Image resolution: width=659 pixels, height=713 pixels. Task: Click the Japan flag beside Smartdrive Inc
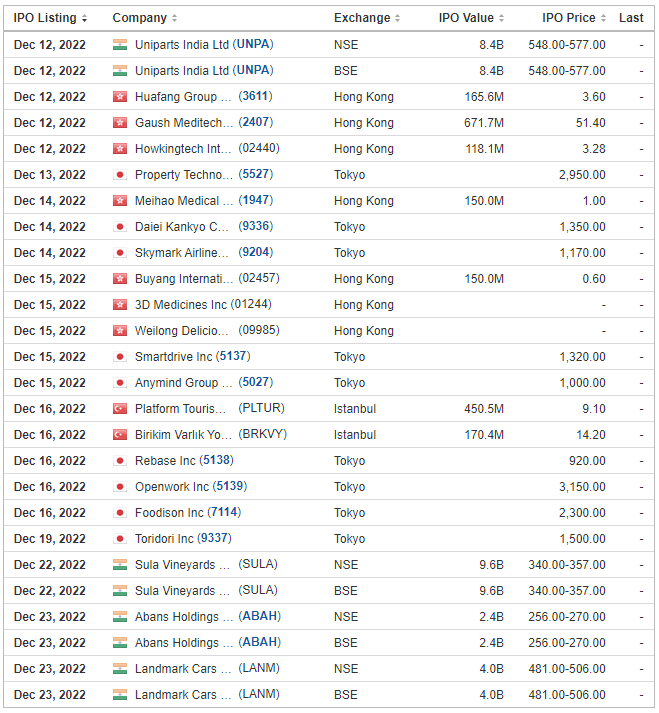coord(120,356)
